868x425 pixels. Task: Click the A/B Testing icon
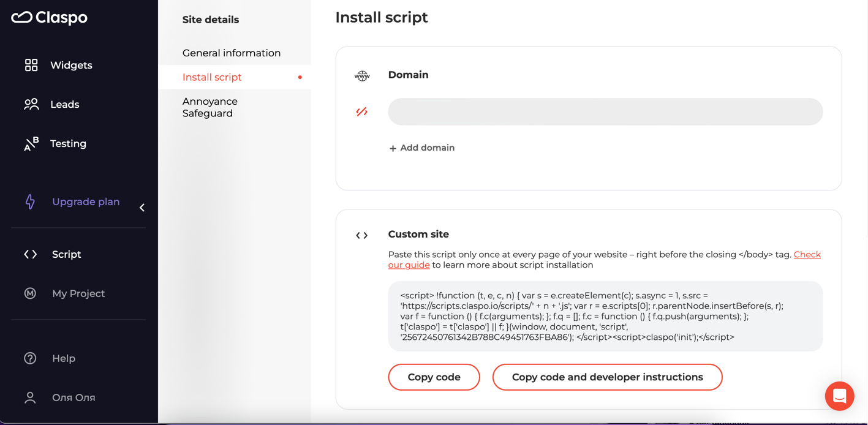(x=31, y=143)
